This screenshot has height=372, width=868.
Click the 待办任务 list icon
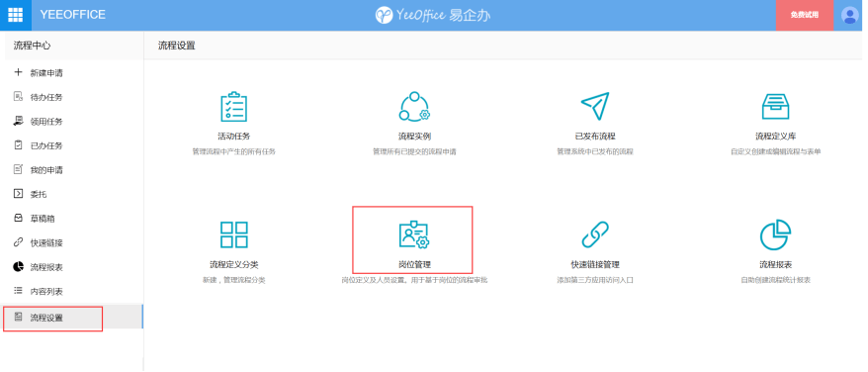(18, 97)
